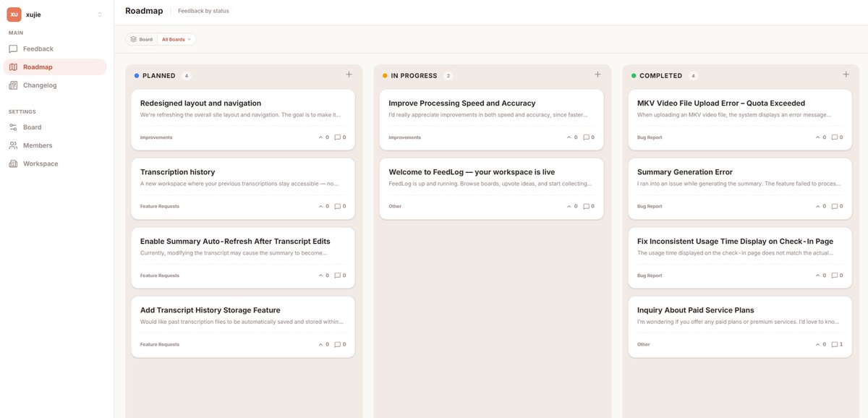This screenshot has width=868, height=418.
Task: Open Inquiry About Paid Service Plans card
Action: pos(740,327)
